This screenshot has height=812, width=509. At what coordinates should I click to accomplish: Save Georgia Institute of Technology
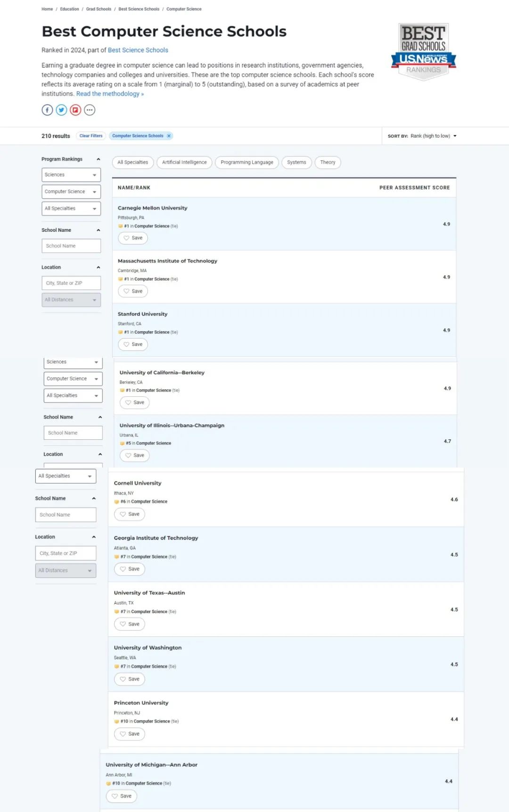pos(130,569)
